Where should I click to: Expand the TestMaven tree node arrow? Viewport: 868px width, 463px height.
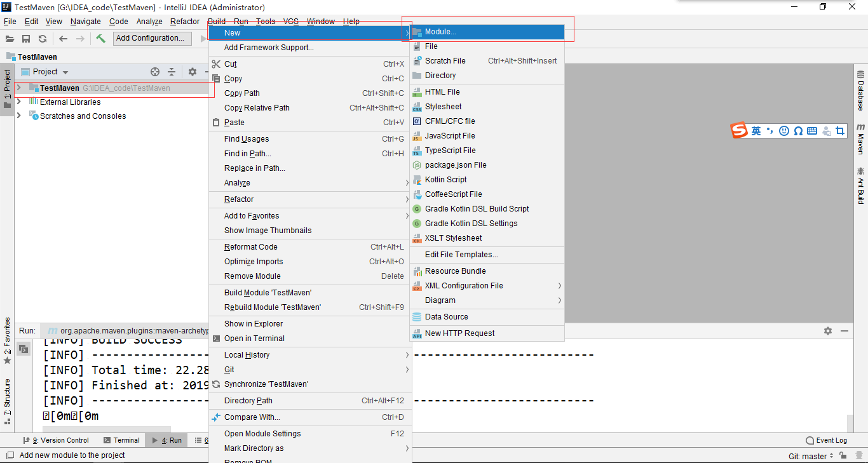19,88
